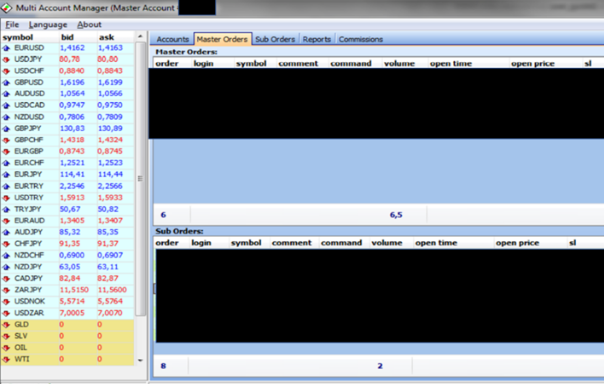Click the up-arrow icon next to EURJPY
604x384 pixels.
tap(6, 175)
